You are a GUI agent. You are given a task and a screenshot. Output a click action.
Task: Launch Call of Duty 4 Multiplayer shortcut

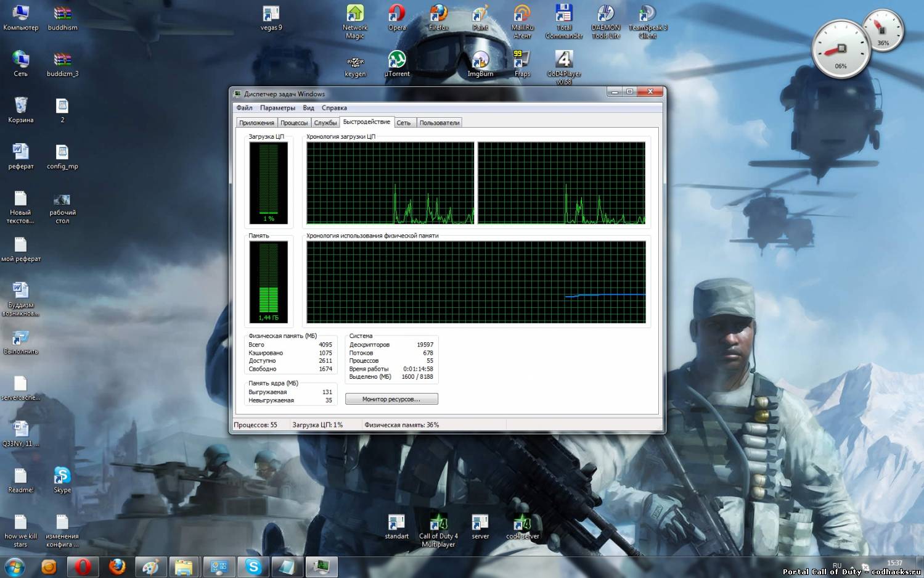(x=439, y=530)
